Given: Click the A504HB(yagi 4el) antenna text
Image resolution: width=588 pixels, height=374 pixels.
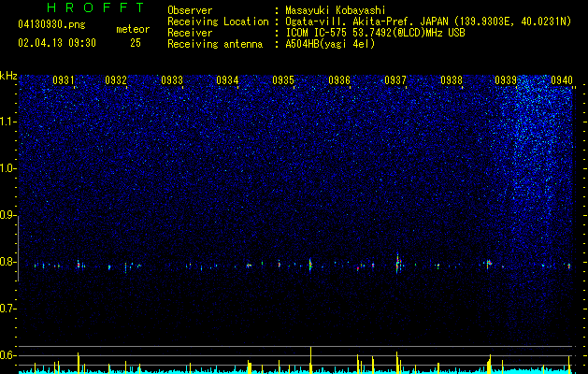Looking at the screenshot, I should coord(330,44).
